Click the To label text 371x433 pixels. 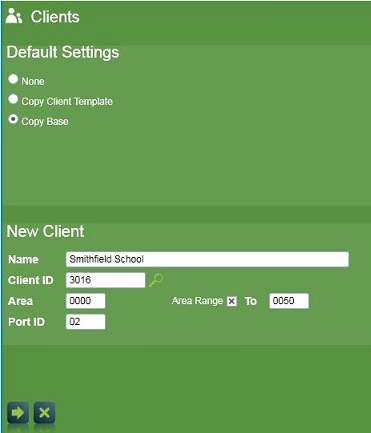(251, 301)
